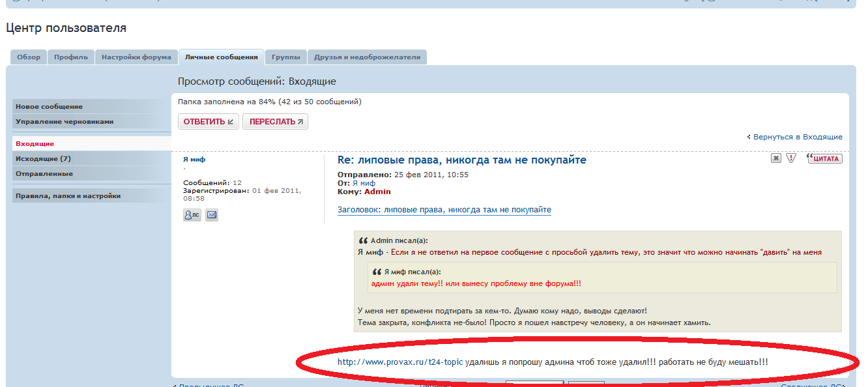Click the email envelope icon under Я миф
Viewport: 868px width, 387px height.
coord(212,215)
